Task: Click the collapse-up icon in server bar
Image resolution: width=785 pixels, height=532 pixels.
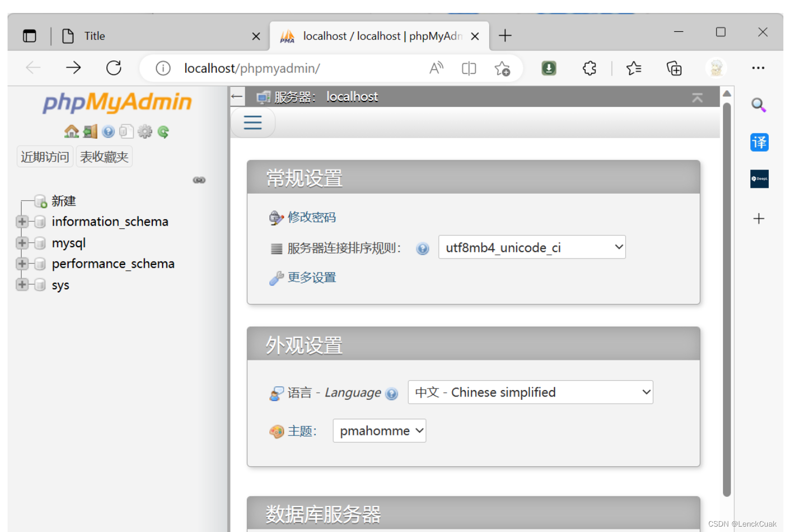Action: click(698, 98)
